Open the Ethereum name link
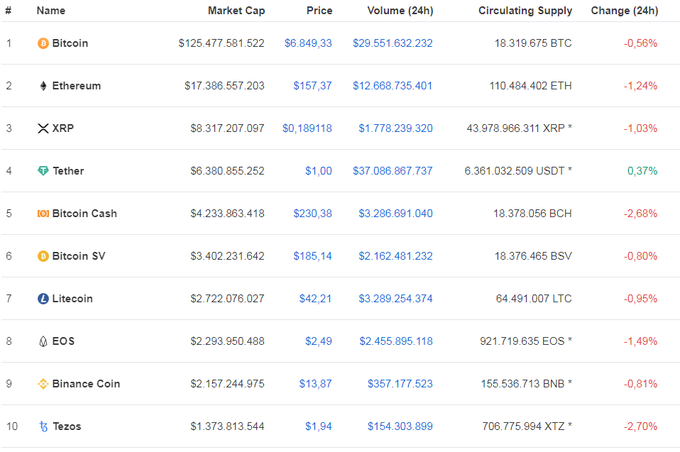 click(x=76, y=86)
